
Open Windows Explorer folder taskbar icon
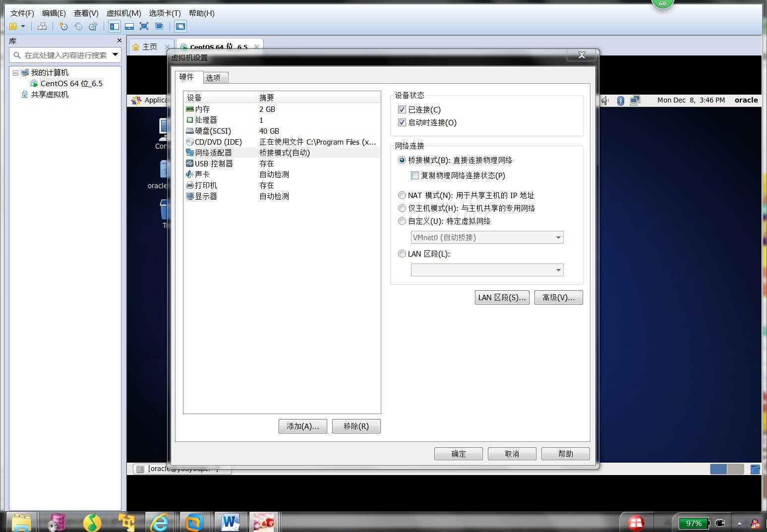pos(21,523)
